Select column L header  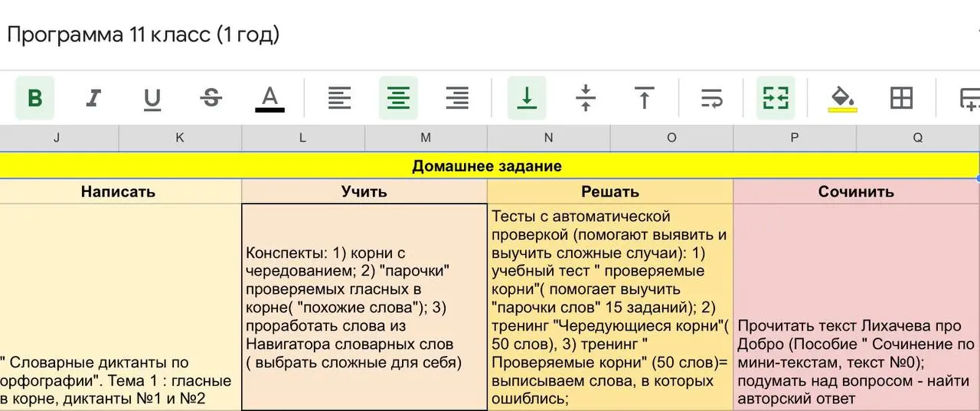pyautogui.click(x=303, y=138)
